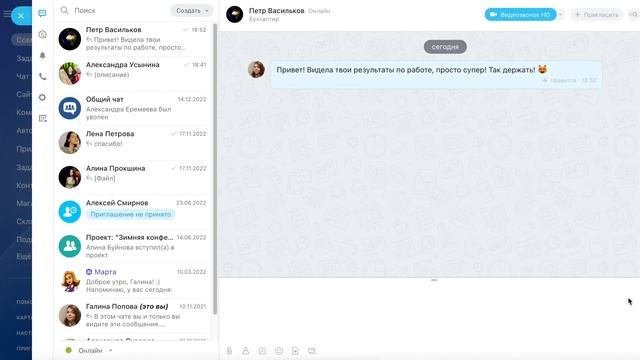The height and width of the screenshot is (360, 640).
Task: Click the Марта avatar
Action: tap(70, 281)
